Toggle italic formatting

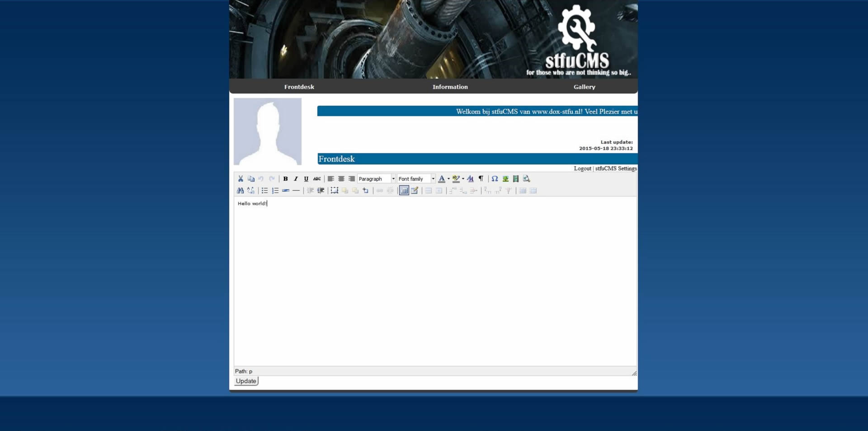pyautogui.click(x=296, y=179)
